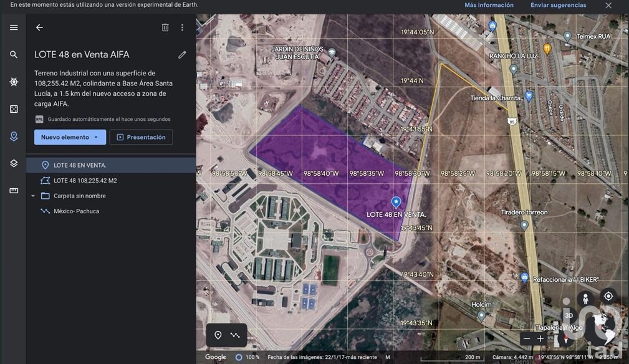Click the draw line or shape tool

click(235, 335)
